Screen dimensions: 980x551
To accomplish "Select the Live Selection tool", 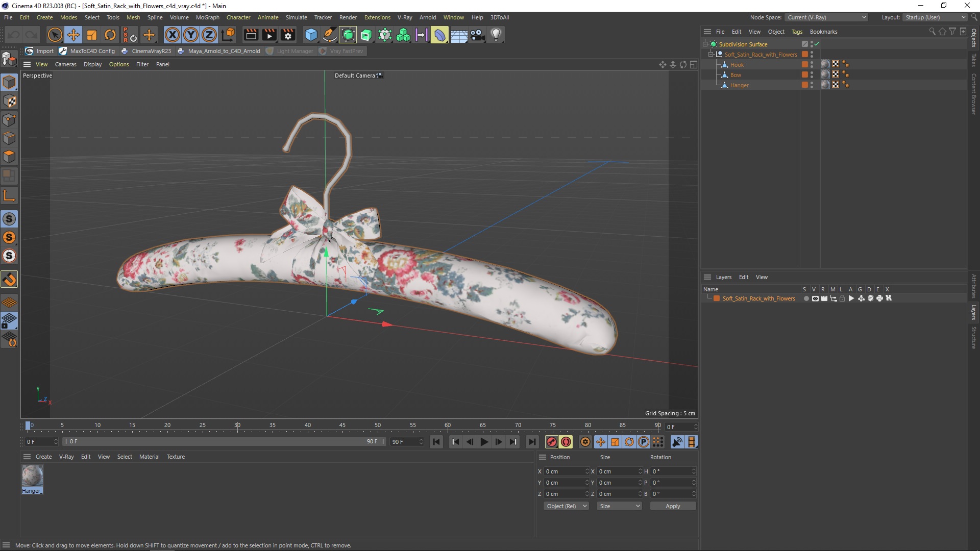I will pos(55,35).
